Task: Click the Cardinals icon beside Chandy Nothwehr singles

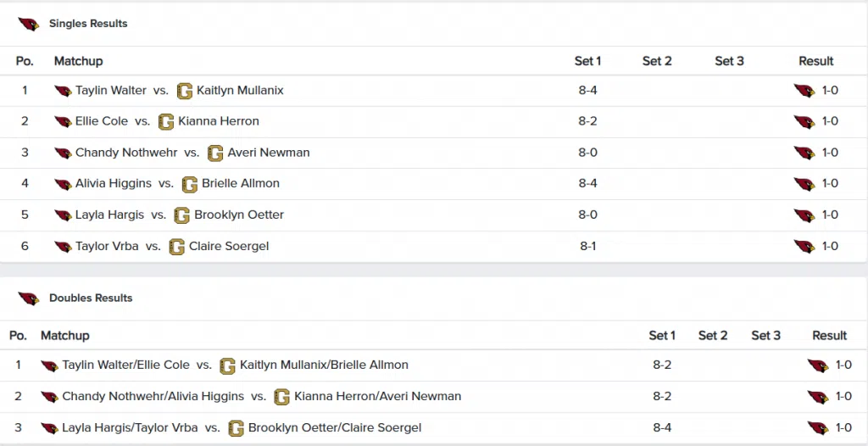Action: tap(63, 153)
